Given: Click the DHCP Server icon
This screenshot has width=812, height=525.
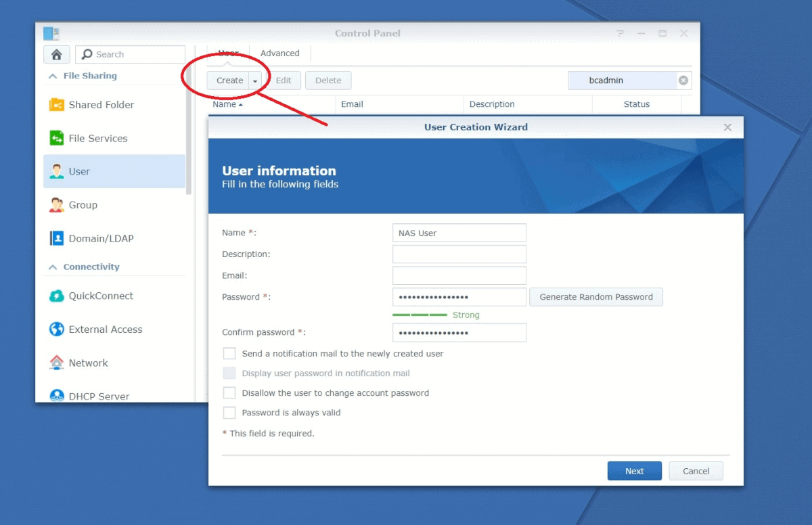Looking at the screenshot, I should (57, 396).
